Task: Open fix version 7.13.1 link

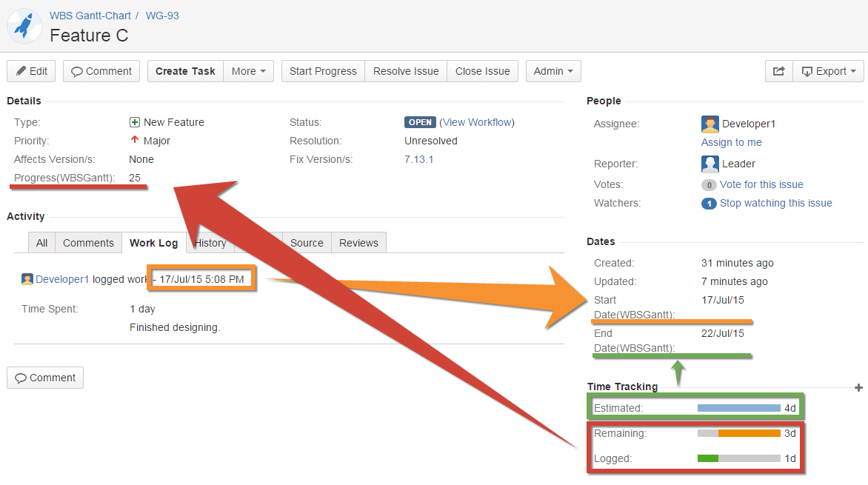Action: [418, 159]
